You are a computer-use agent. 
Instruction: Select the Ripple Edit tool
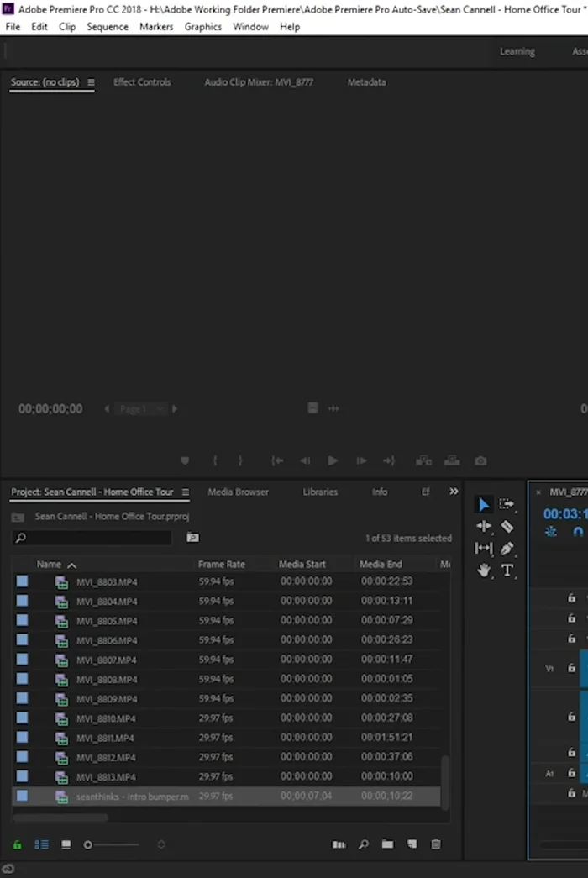(x=483, y=526)
